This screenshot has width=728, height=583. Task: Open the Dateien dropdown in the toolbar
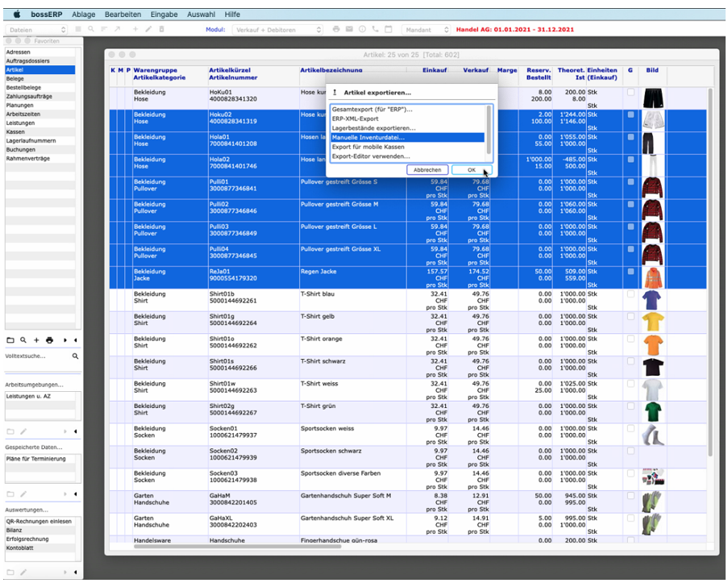pyautogui.click(x=36, y=30)
